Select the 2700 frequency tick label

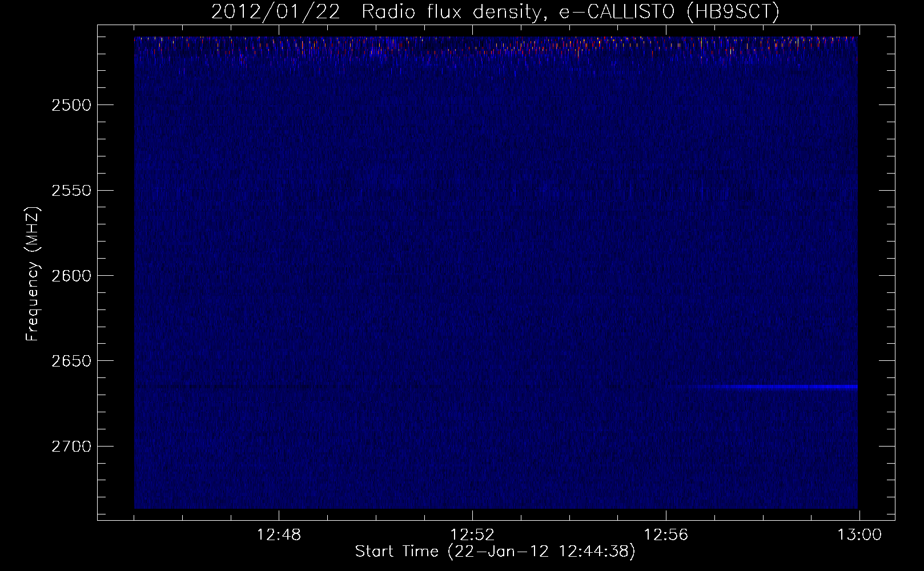point(71,447)
